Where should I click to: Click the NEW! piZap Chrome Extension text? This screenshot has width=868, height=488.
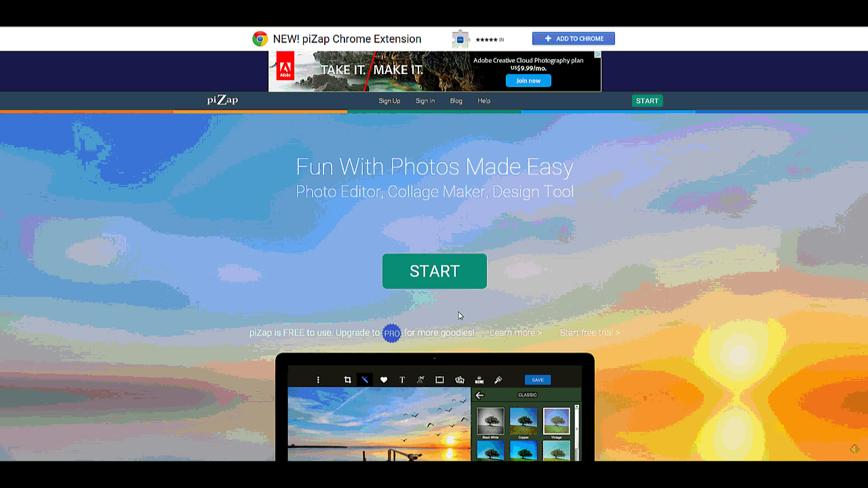[x=347, y=39]
